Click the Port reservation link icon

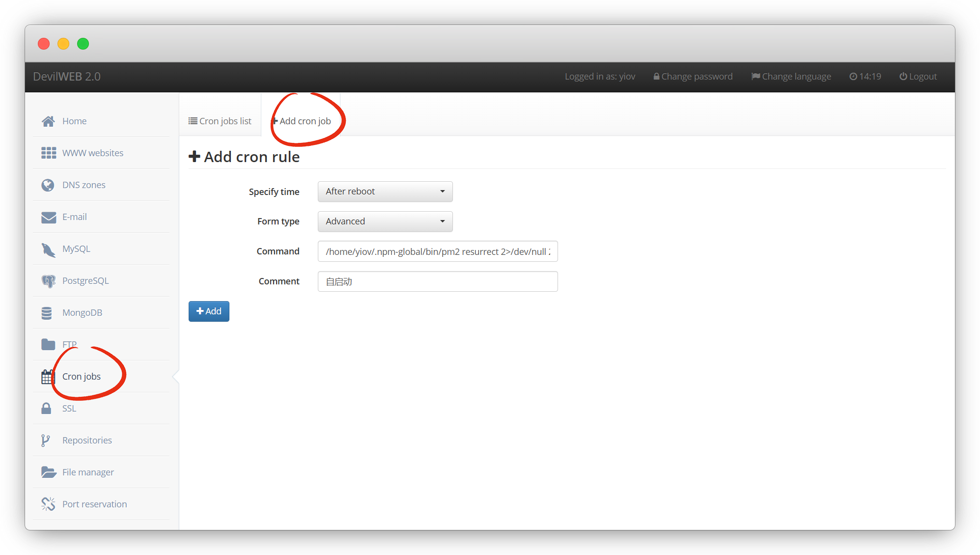[48, 504]
